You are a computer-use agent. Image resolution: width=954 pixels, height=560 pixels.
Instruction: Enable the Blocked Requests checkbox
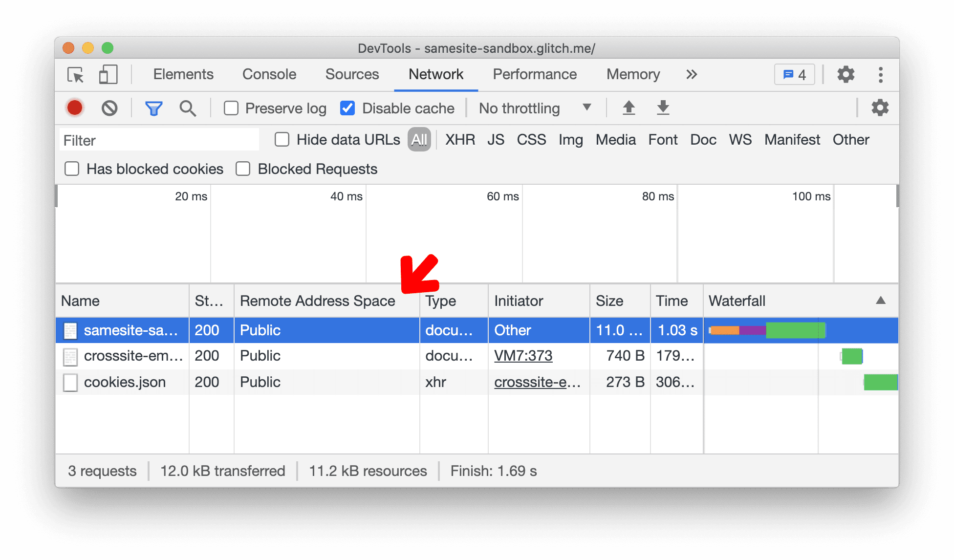243,169
